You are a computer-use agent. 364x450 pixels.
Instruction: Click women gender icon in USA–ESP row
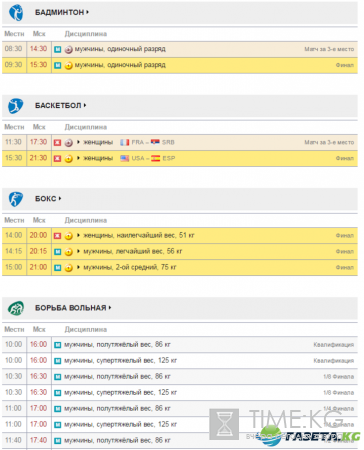(58, 159)
